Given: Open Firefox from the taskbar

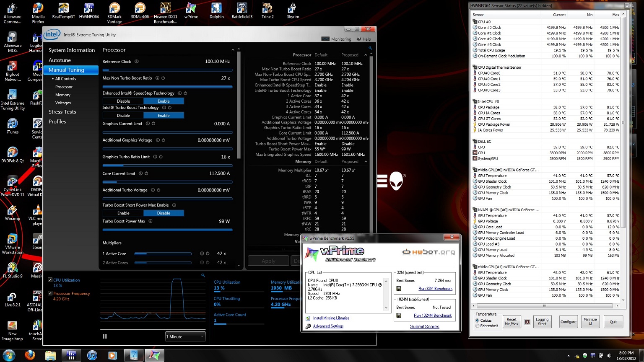Looking at the screenshot, I should pos(30,355).
